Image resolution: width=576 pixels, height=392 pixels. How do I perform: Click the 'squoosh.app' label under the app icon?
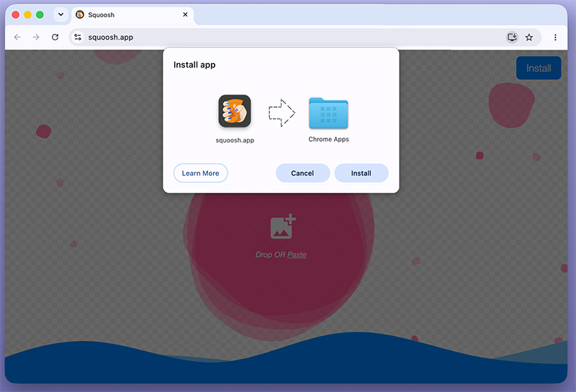(235, 140)
